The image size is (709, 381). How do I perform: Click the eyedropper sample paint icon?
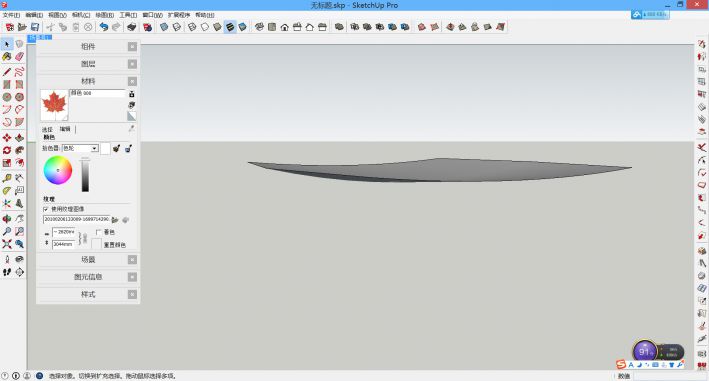[131, 128]
